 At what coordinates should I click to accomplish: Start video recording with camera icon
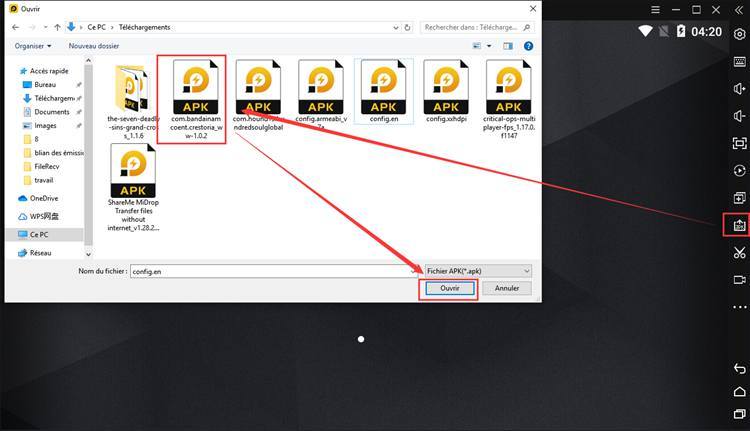(739, 279)
